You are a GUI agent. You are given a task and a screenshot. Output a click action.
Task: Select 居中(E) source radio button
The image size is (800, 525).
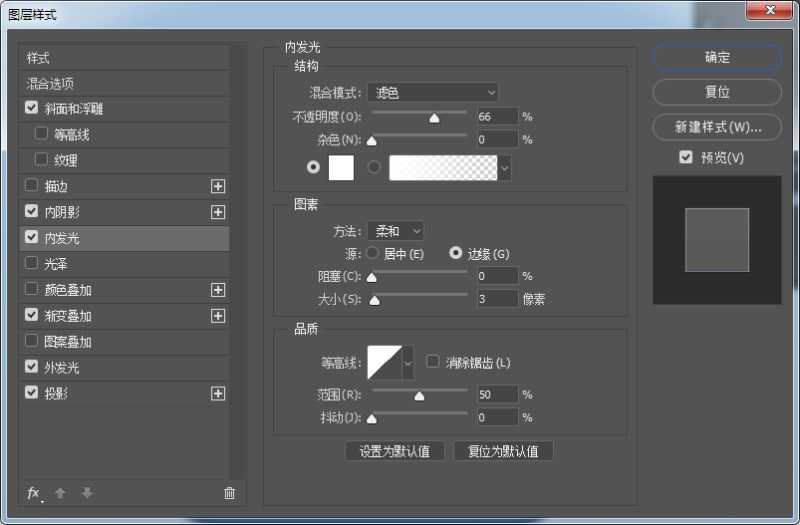pyautogui.click(x=372, y=253)
